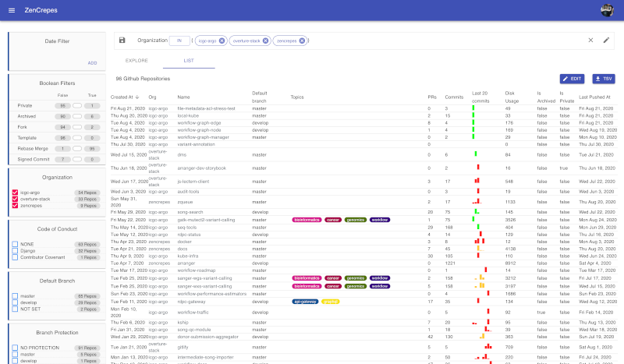The image size is (624, 364).
Task: Remove icgc-argo chip from query
Action: pos(222,41)
